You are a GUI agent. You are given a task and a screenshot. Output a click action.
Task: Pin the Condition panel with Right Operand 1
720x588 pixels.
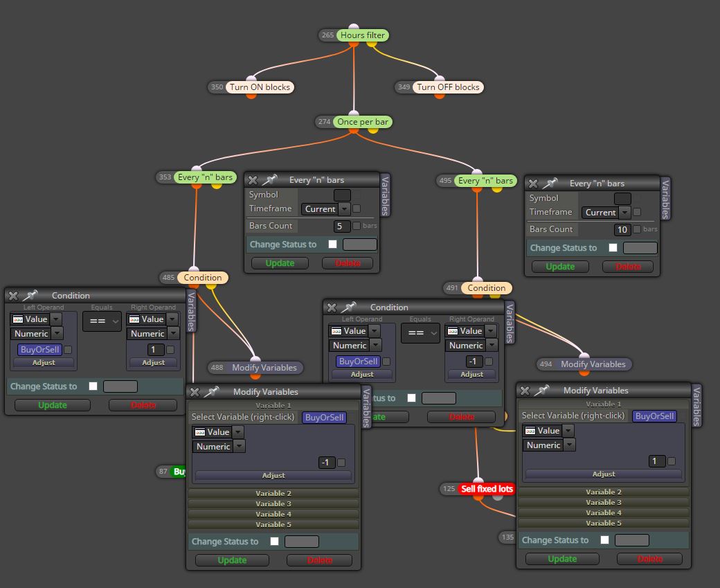tap(30, 295)
